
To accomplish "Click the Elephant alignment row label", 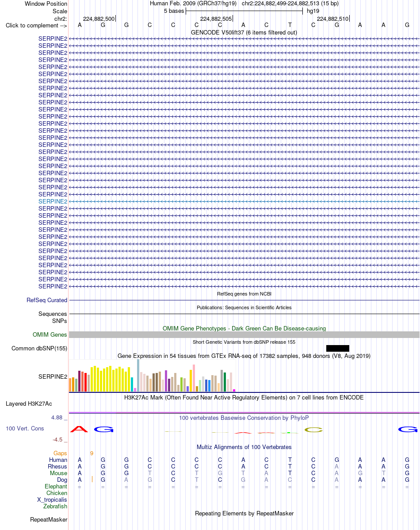I will point(56,486).
